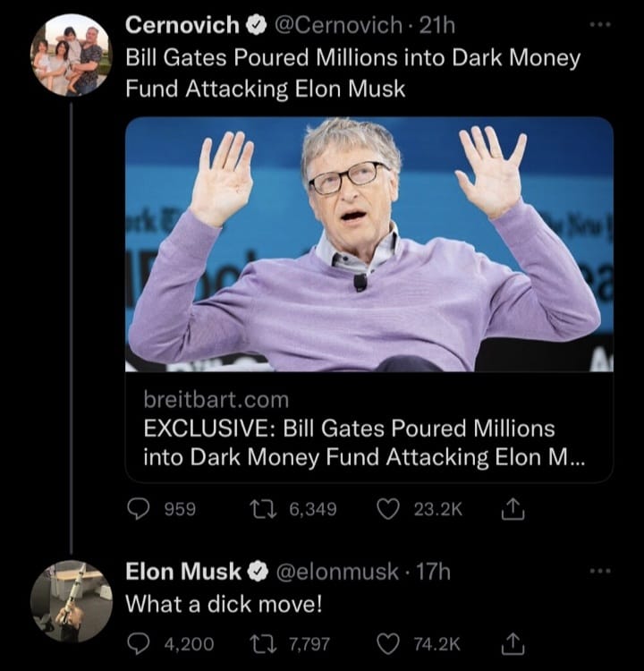Open Elon Musk's profile picture

click(71, 601)
